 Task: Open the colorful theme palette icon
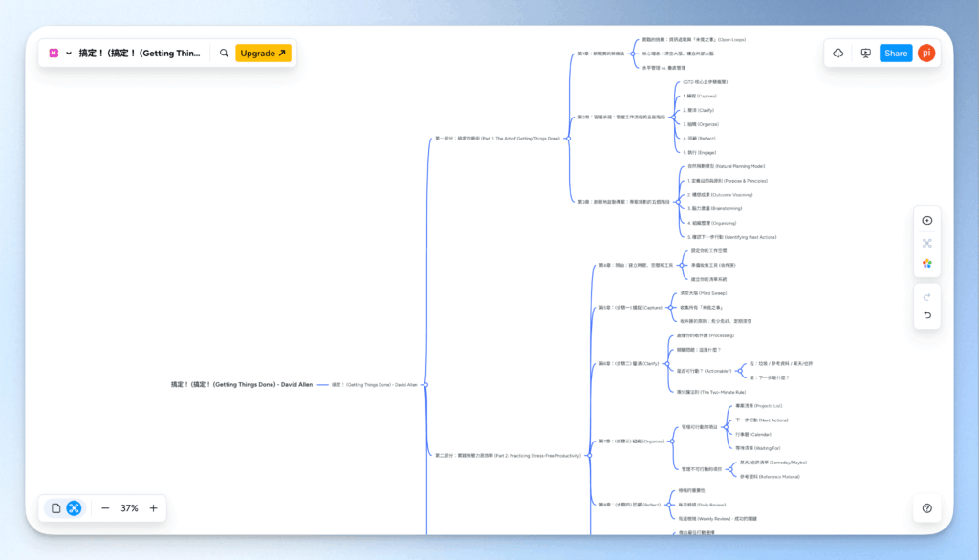tap(926, 264)
